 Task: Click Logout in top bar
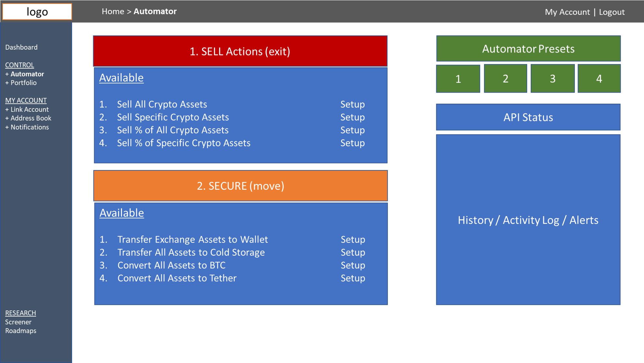point(612,12)
